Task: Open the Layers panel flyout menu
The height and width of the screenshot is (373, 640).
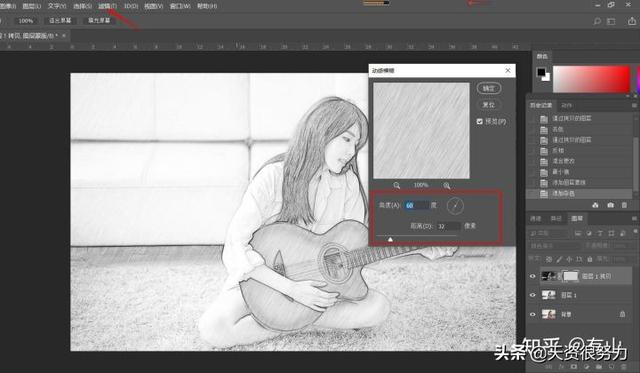Action: [634, 219]
